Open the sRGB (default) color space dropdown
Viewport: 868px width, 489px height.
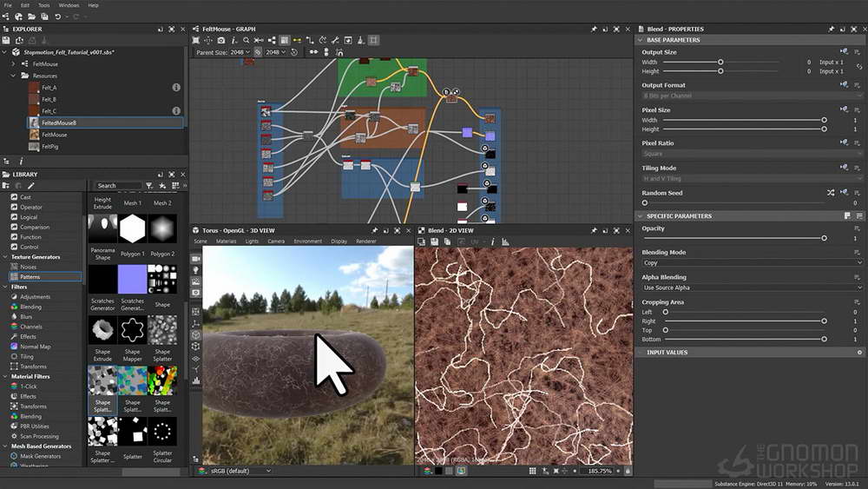pos(240,472)
